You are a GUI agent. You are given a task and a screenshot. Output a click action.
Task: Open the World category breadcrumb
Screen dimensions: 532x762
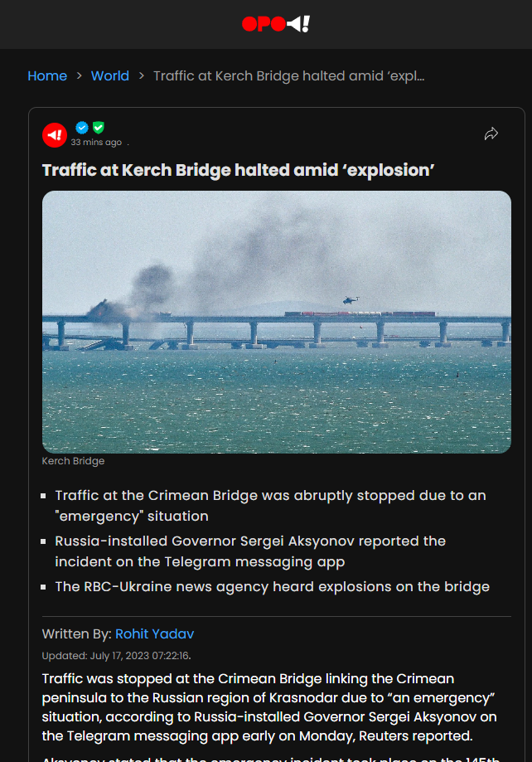click(x=110, y=75)
